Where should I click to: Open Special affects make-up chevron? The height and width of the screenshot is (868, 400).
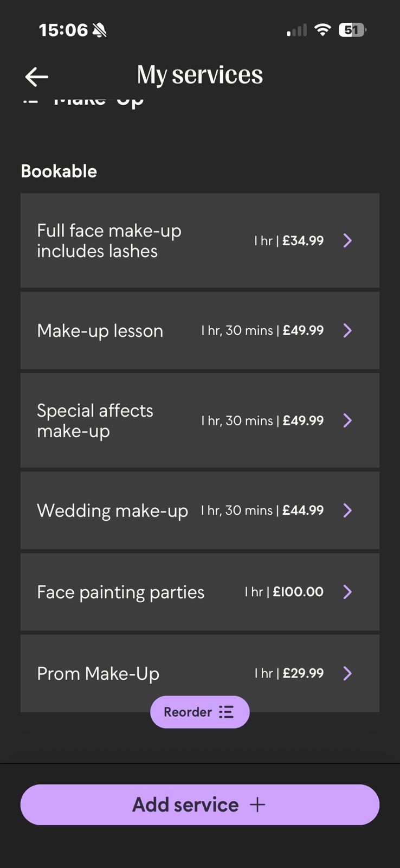coord(348,420)
